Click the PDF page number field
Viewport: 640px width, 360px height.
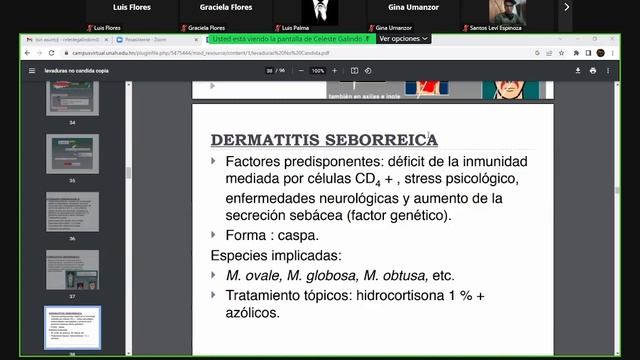pos(269,71)
